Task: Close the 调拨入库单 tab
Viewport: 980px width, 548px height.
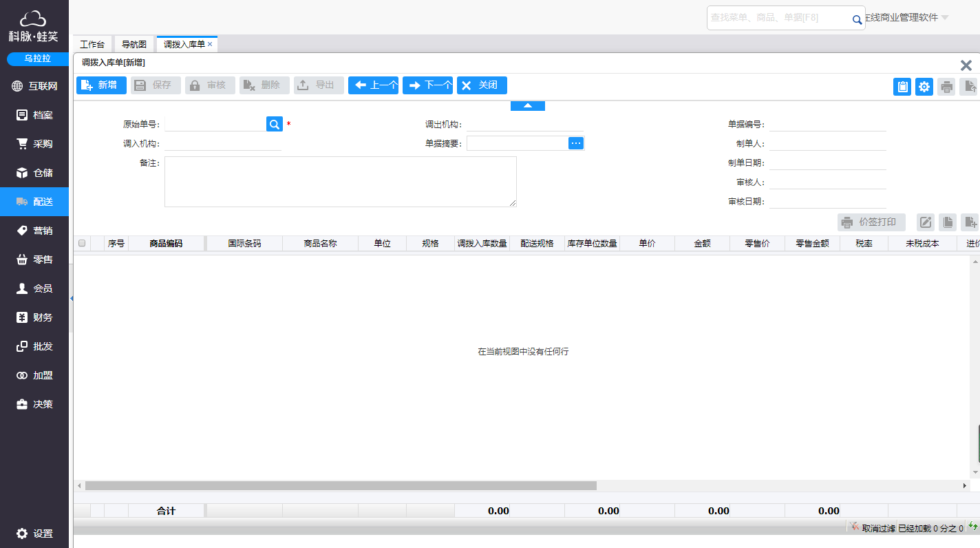Action: tap(210, 44)
